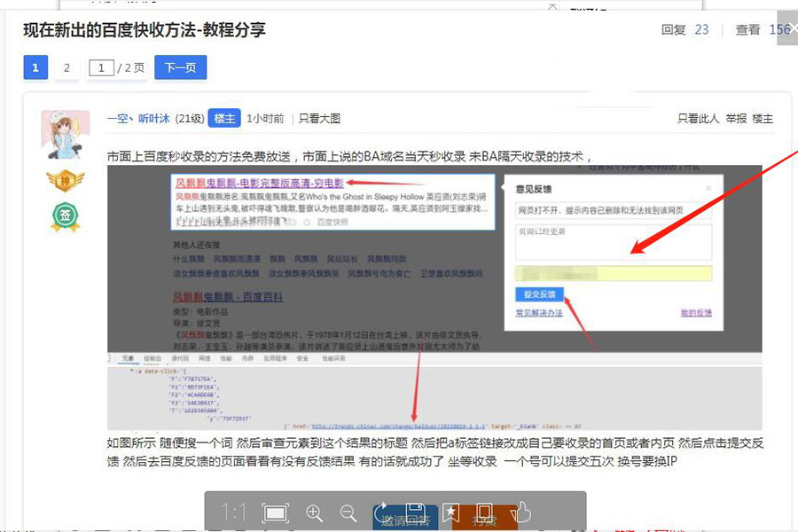The height and width of the screenshot is (532, 798).
Task: Zoom out with the magnifier minus icon
Action: click(348, 512)
